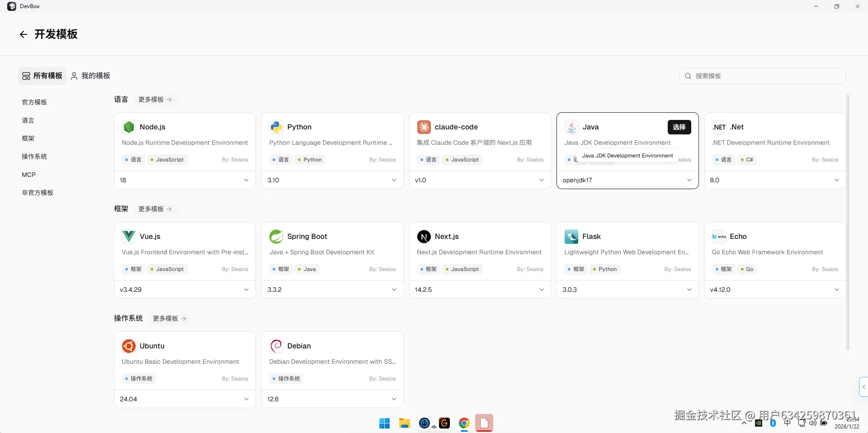The image size is (868, 433).
Task: Open the Node.js version dropdown showing 18
Action: (x=185, y=180)
